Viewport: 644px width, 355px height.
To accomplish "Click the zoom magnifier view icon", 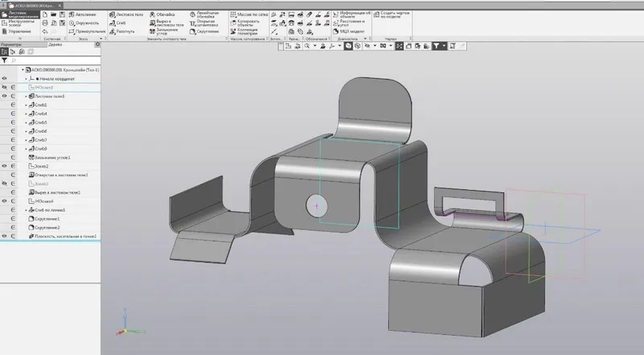I will [x=307, y=46].
